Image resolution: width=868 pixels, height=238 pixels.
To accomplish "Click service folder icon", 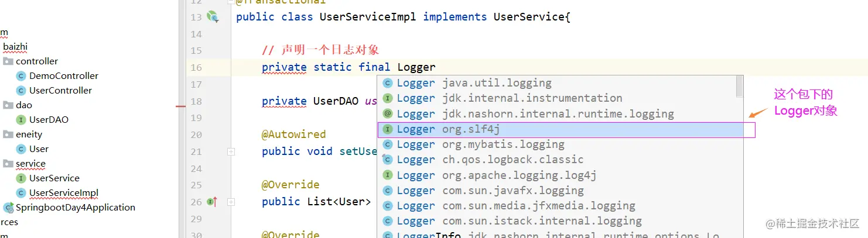I will (x=8, y=164).
